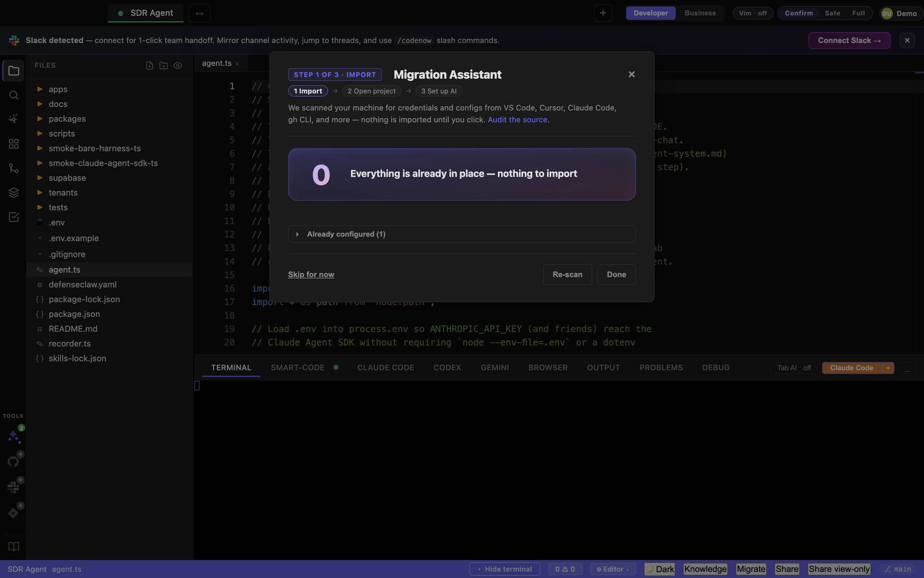924x578 pixels.
Task: Switch to the SMART-CODE tab
Action: tap(297, 368)
